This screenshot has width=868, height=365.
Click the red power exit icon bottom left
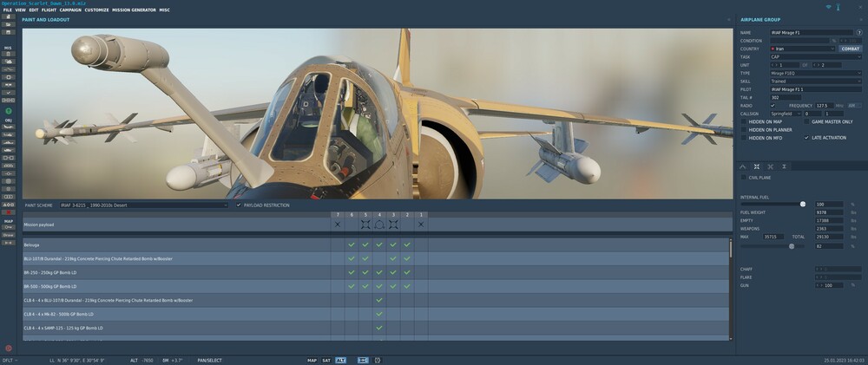[x=9, y=348]
